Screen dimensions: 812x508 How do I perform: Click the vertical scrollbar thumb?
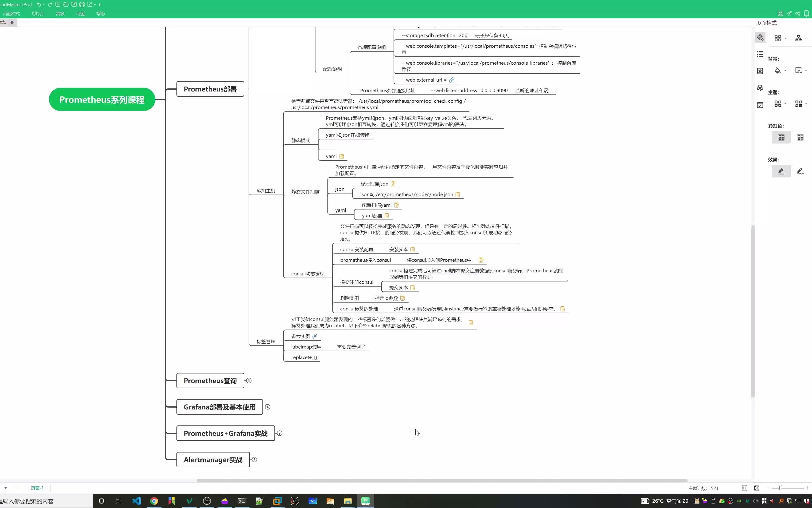753,311
